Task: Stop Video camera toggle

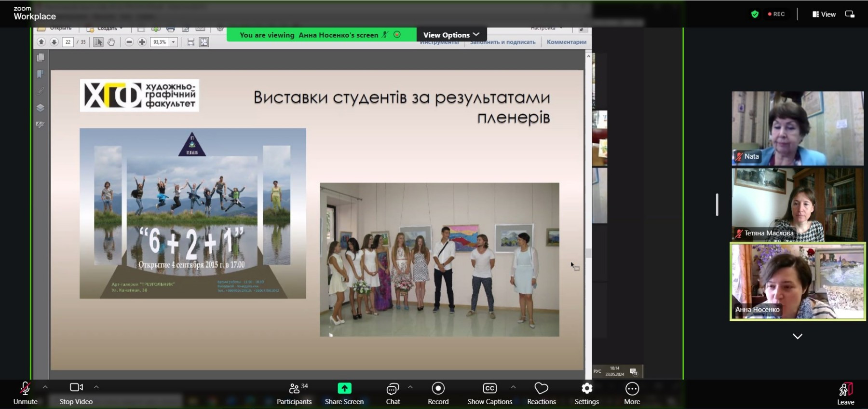Action: tap(76, 393)
